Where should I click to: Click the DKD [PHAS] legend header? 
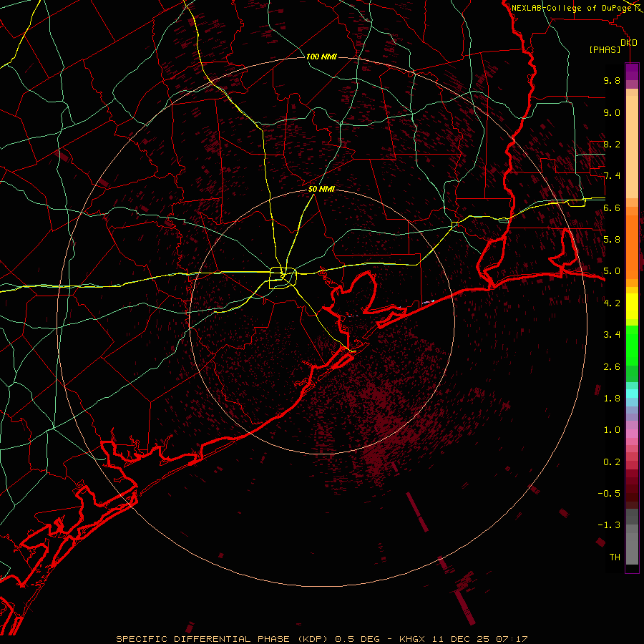[613, 46]
